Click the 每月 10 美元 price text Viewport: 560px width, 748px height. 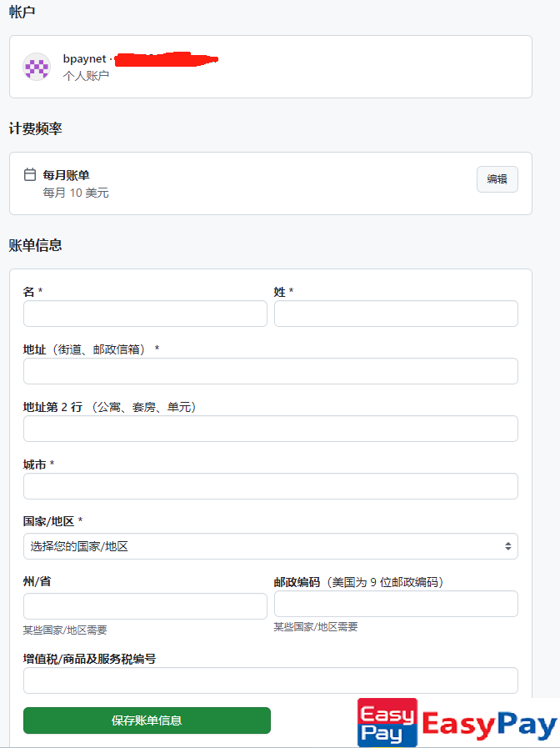pyautogui.click(x=76, y=193)
